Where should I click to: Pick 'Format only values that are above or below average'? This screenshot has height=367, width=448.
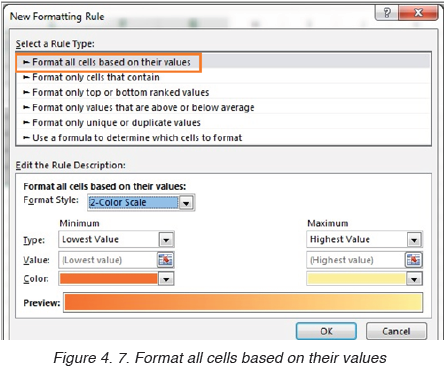click(x=222, y=107)
